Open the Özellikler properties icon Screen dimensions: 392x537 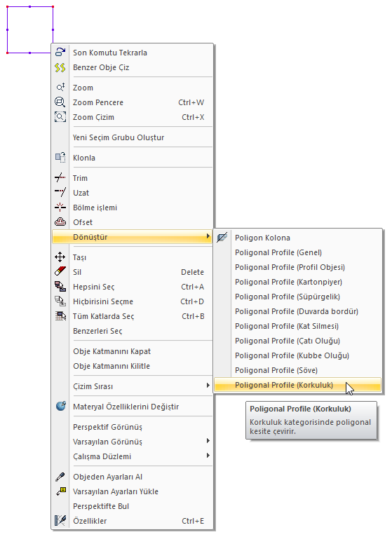pos(60,521)
